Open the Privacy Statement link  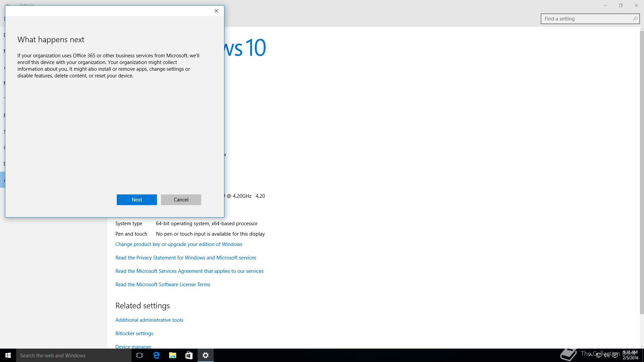185,258
